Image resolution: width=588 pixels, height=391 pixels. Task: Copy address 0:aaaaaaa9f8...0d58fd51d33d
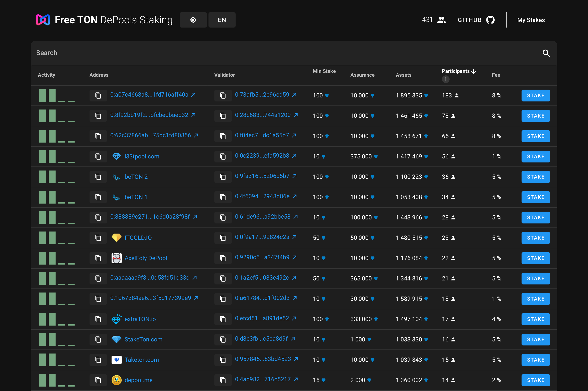(x=98, y=279)
